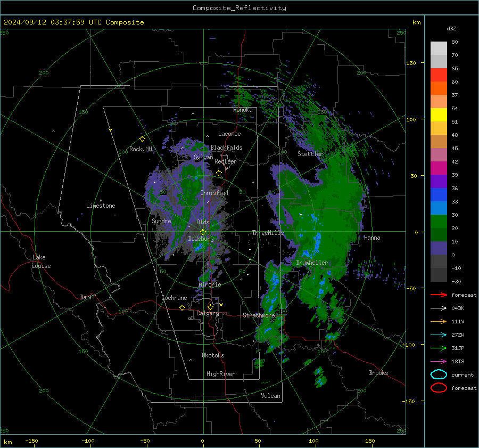Click the green 31JP arrow in legend

click(439, 348)
